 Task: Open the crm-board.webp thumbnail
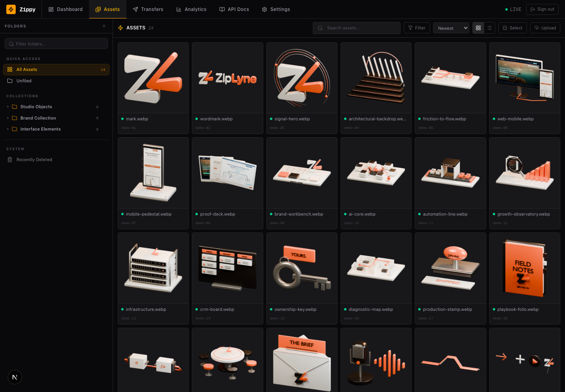point(228,268)
